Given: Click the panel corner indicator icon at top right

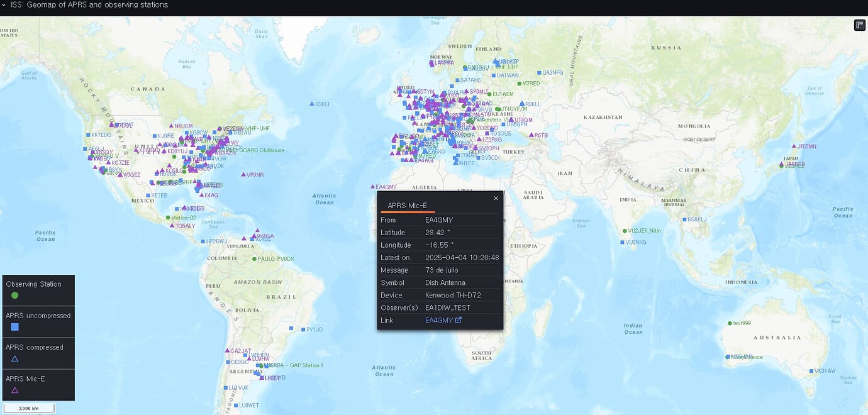Looking at the screenshot, I should click(x=859, y=25).
